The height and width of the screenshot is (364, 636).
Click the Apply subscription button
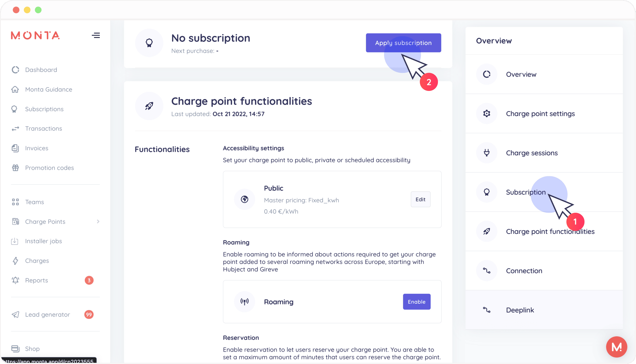403,43
